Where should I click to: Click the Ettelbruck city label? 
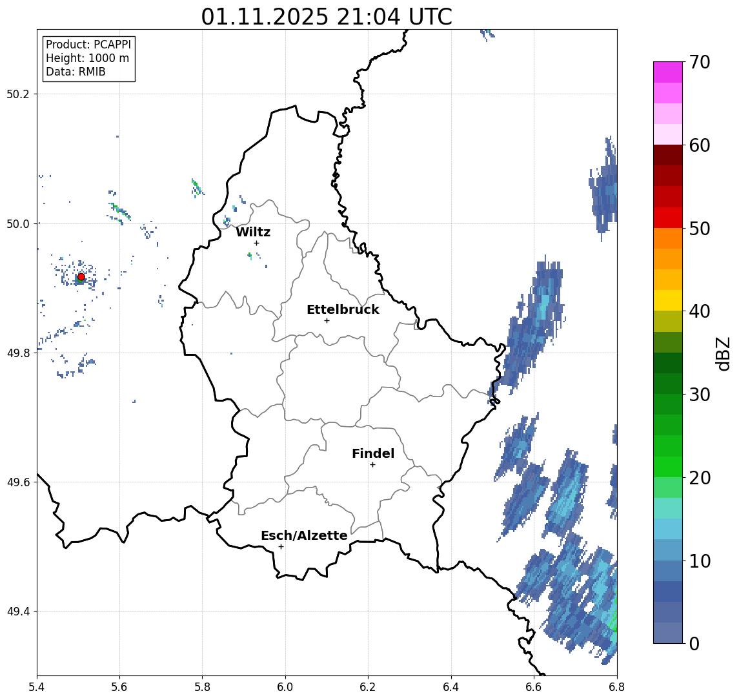(343, 309)
